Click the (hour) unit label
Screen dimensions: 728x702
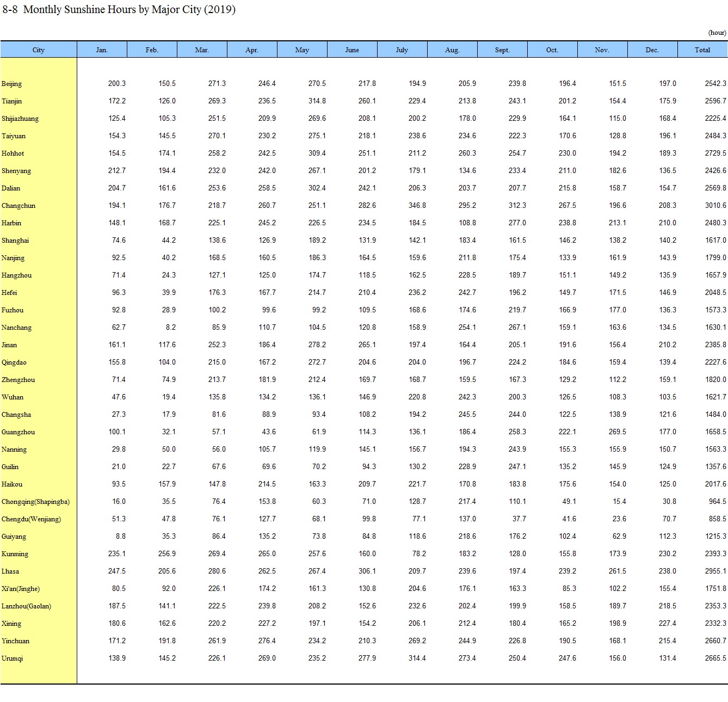pyautogui.click(x=717, y=33)
